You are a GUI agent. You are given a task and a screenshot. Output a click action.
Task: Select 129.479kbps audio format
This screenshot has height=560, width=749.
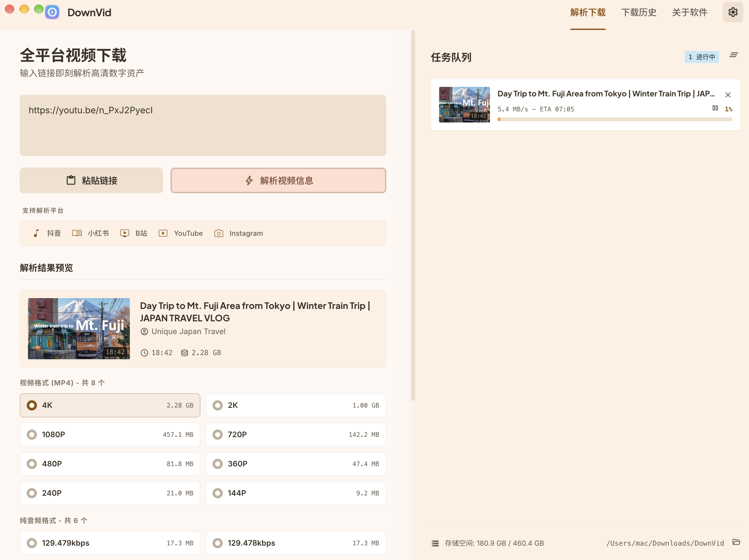110,543
